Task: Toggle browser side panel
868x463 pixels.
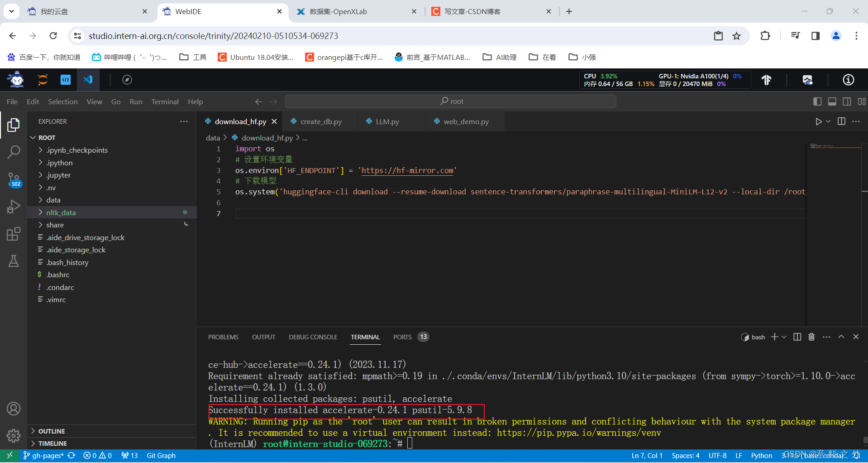Action: [x=816, y=36]
